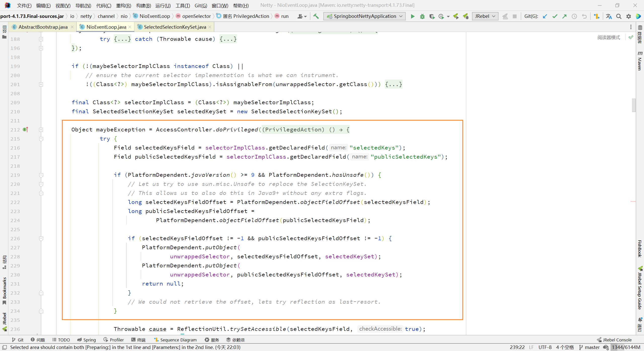Click the colorful plugin logo icon
The width and height of the screenshot is (644, 351).
(638, 16)
